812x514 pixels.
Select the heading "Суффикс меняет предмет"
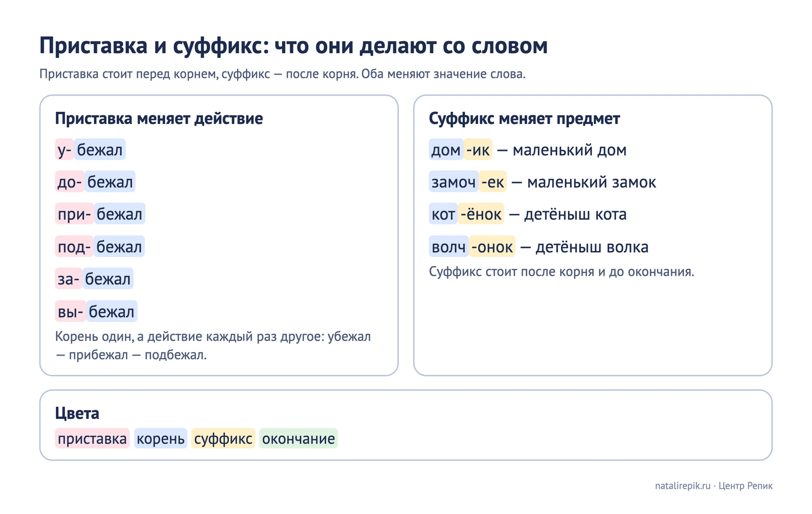pyautogui.click(x=524, y=119)
